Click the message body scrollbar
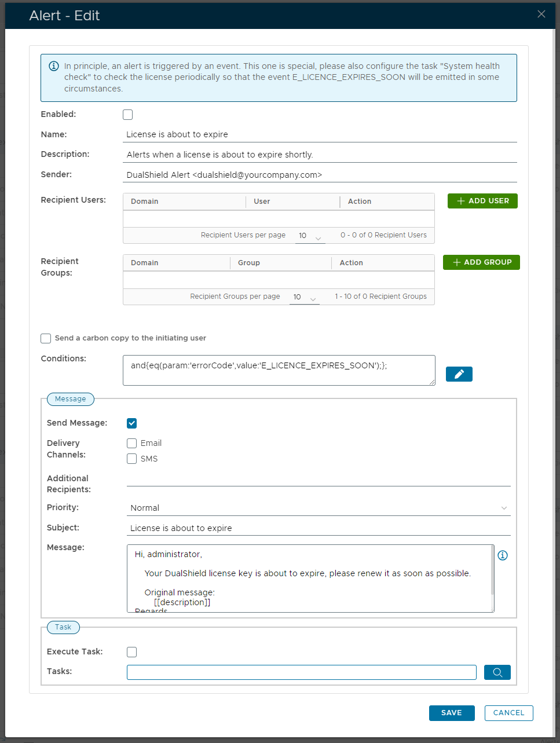The width and height of the screenshot is (560, 743). tap(492, 570)
